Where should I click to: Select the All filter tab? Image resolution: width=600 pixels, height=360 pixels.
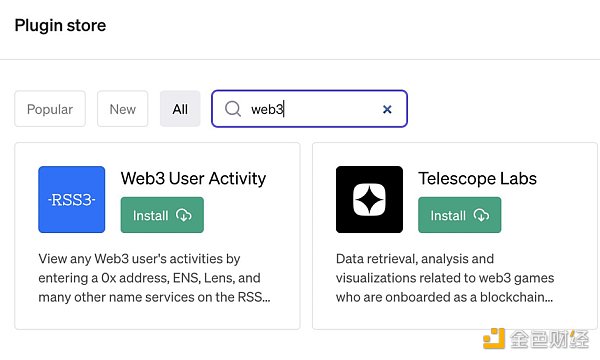tap(180, 109)
